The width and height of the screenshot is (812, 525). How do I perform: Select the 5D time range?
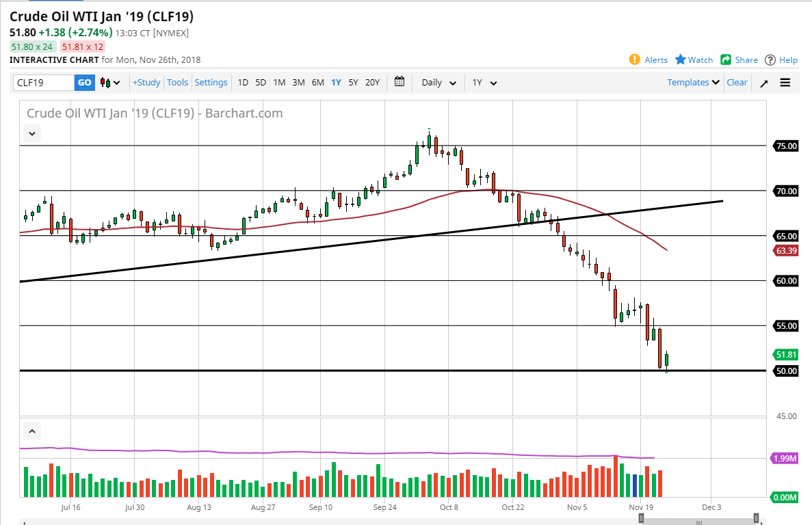[x=261, y=83]
